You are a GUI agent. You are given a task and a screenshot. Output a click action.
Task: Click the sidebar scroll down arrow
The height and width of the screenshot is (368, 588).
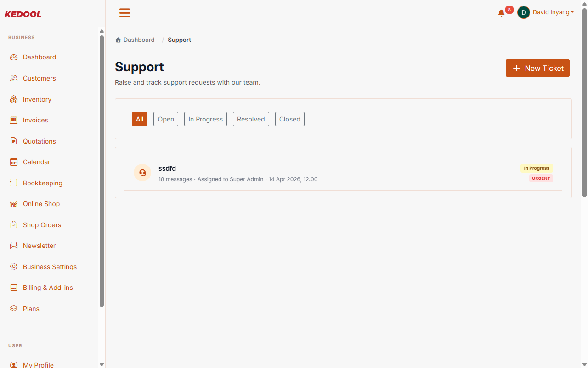pyautogui.click(x=102, y=364)
